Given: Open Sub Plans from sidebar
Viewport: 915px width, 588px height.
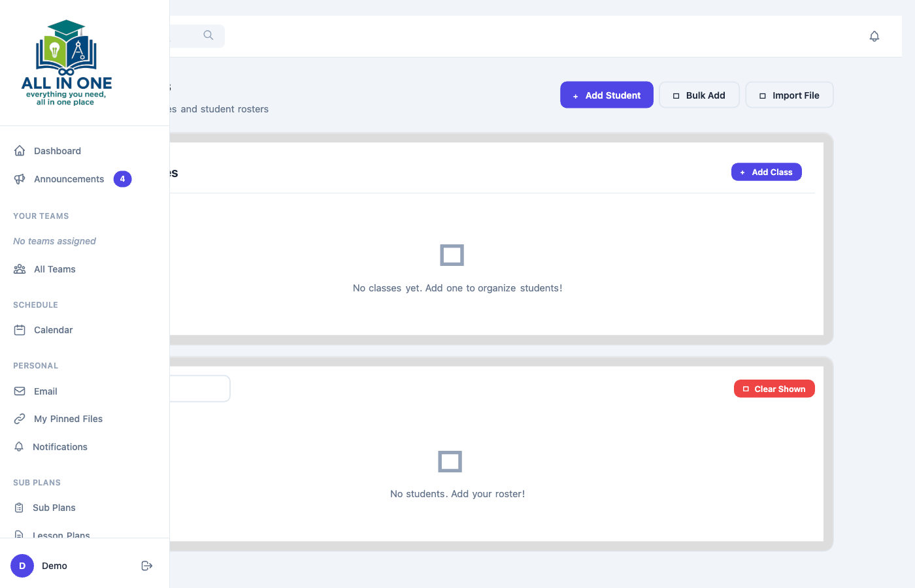Looking at the screenshot, I should click(54, 508).
